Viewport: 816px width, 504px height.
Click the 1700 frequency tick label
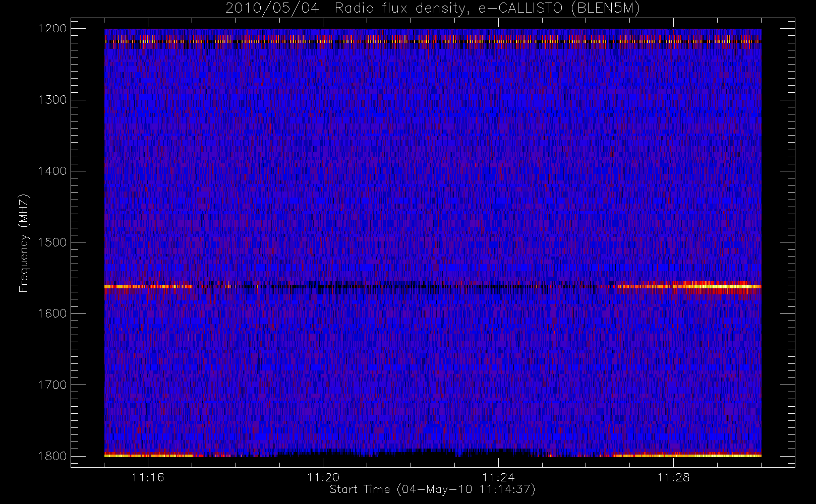click(52, 385)
